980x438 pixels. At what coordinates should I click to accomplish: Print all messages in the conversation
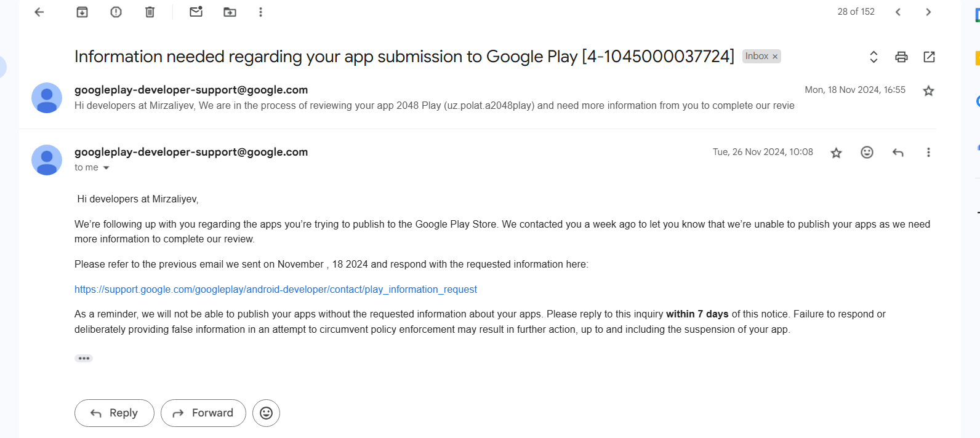click(901, 57)
